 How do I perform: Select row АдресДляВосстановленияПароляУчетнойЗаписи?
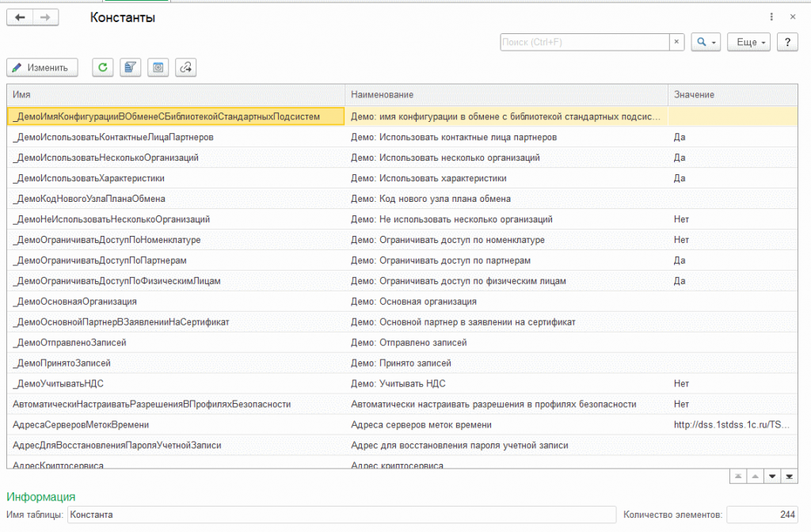pyautogui.click(x=402, y=445)
